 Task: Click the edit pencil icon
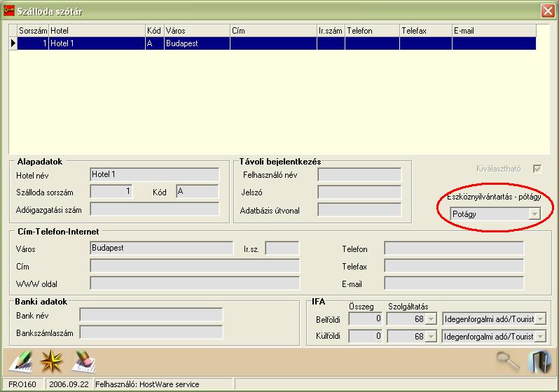click(20, 361)
